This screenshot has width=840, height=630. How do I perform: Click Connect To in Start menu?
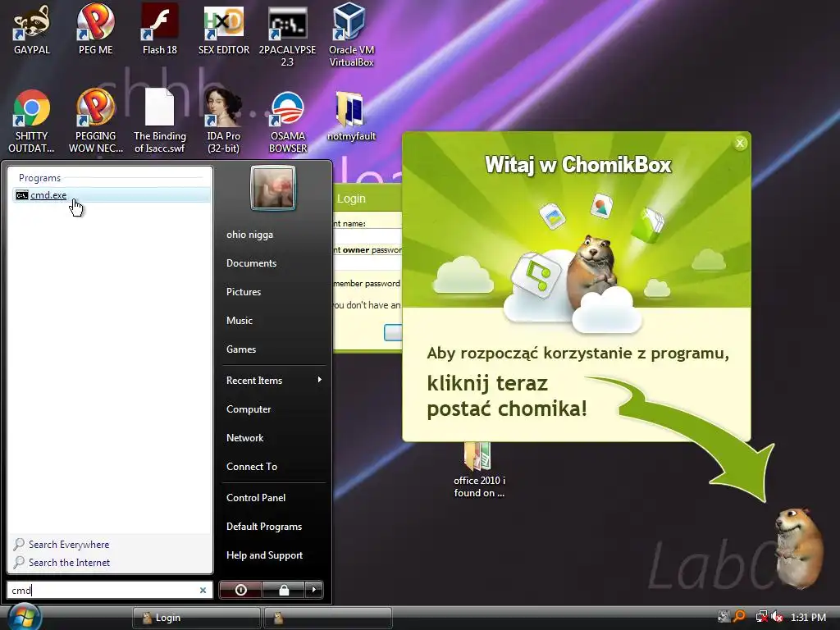pyautogui.click(x=252, y=467)
